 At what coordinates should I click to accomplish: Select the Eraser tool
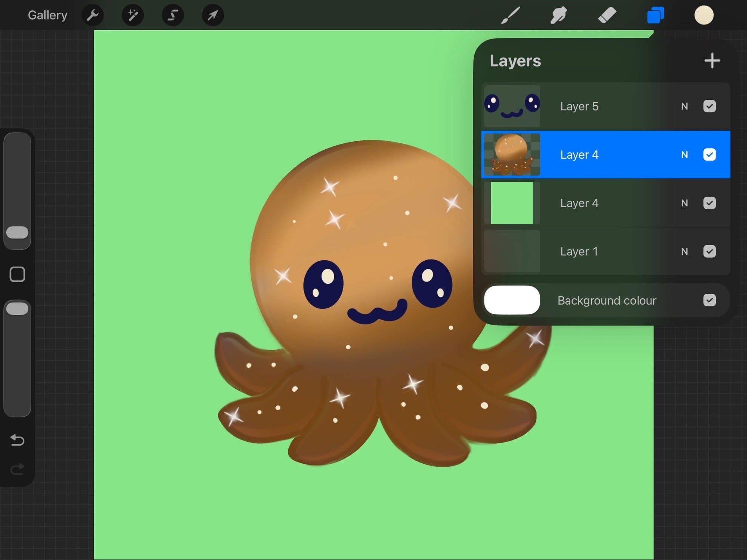click(607, 15)
